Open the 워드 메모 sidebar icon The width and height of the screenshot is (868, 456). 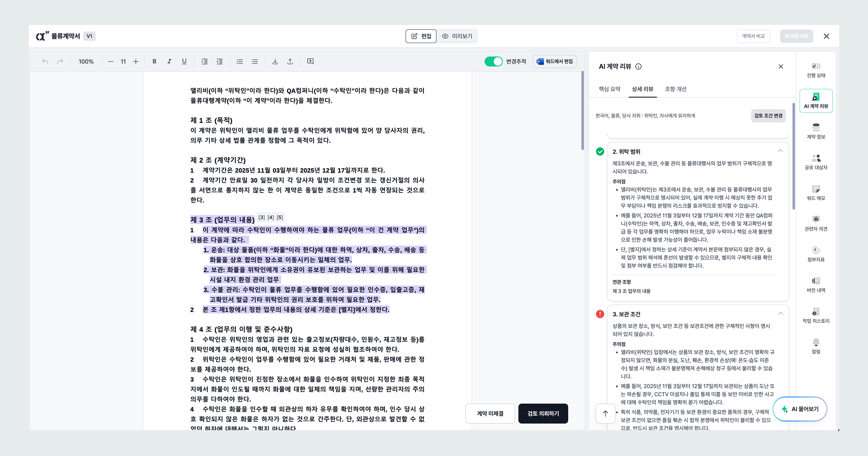[x=816, y=192]
